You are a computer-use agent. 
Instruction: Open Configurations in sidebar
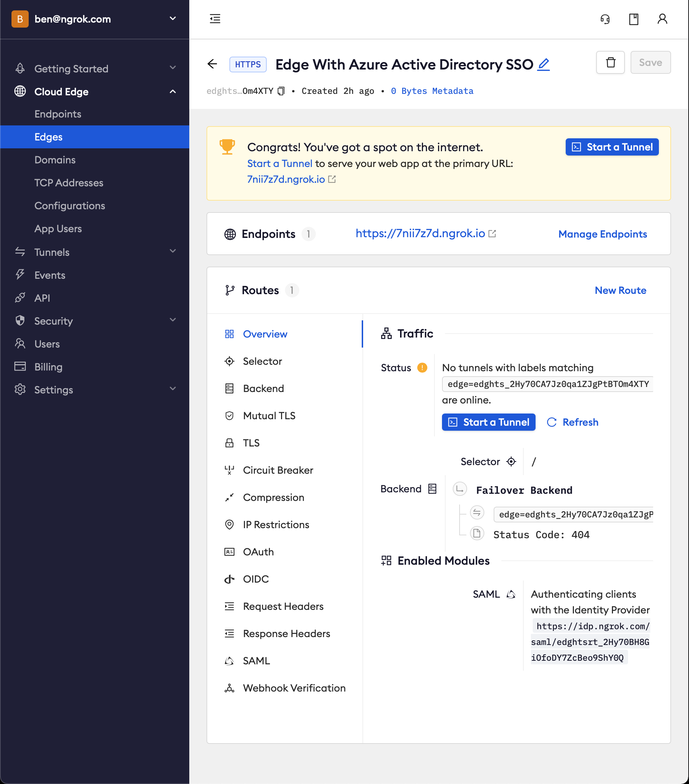94,206
